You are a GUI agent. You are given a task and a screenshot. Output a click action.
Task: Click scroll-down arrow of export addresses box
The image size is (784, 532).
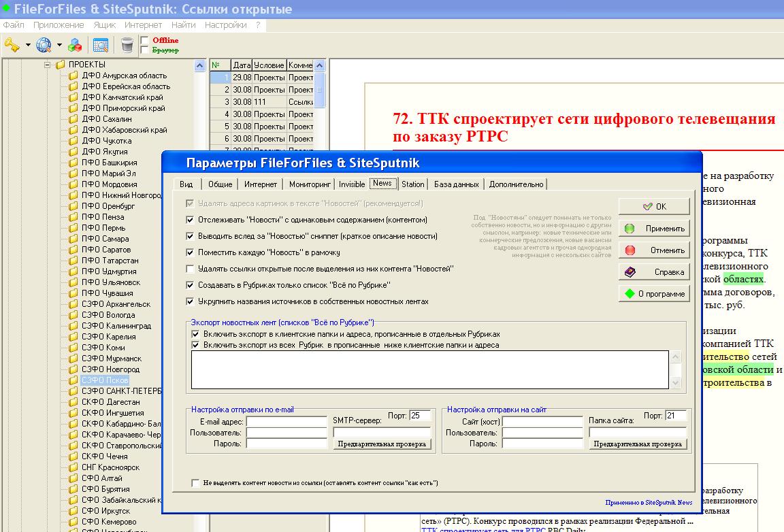click(x=676, y=383)
